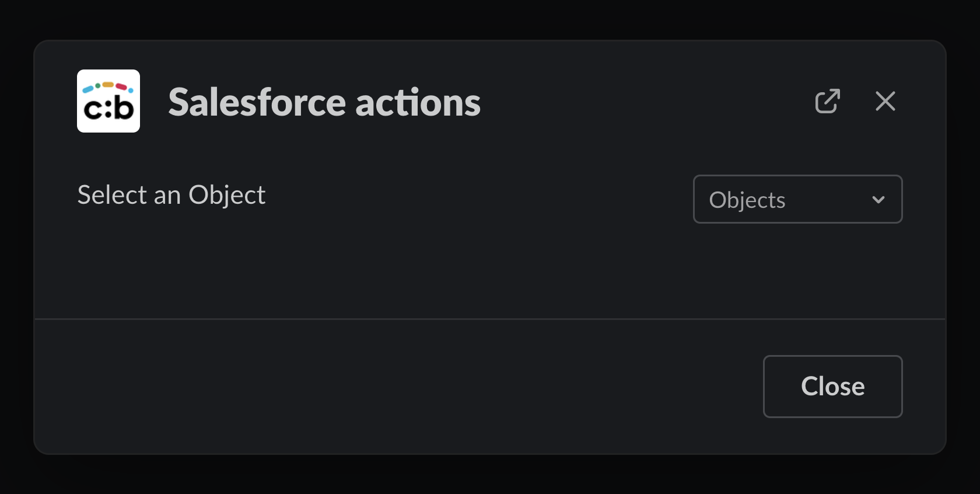This screenshot has height=494, width=980.
Task: Show available Salesforce objects in the combo box
Action: 797,199
